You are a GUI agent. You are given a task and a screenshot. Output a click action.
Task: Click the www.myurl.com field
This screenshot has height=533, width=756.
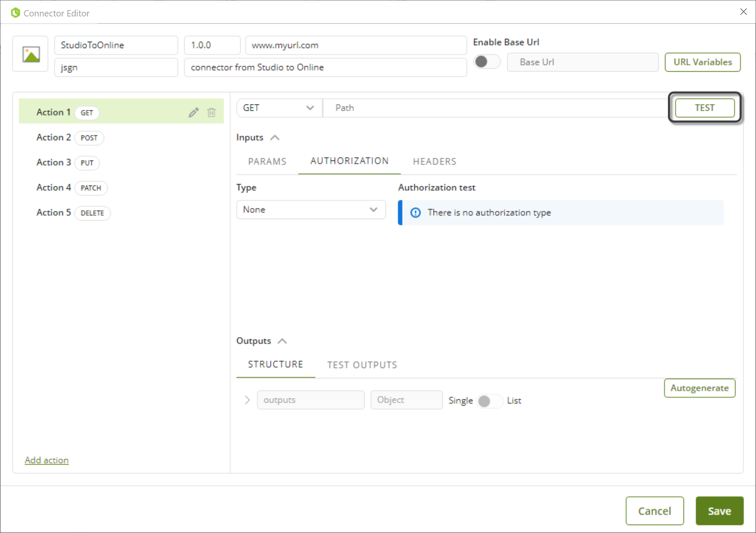click(356, 45)
